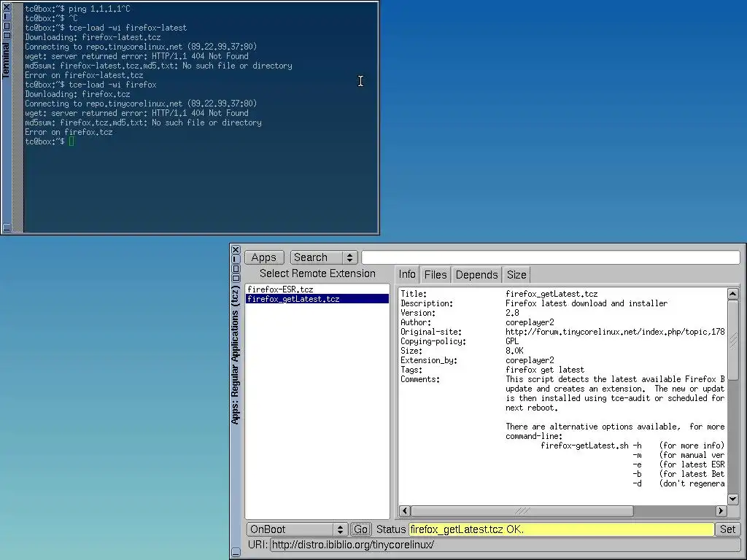Click the info pane's scroll-down arrow
Screen dimensions: 747x560
pos(733,499)
